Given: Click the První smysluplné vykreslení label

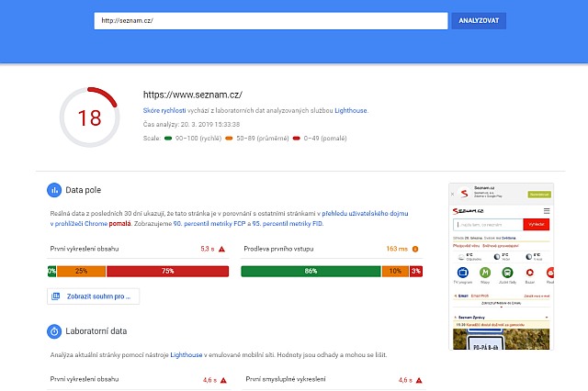Looking at the screenshot, I should point(286,379).
